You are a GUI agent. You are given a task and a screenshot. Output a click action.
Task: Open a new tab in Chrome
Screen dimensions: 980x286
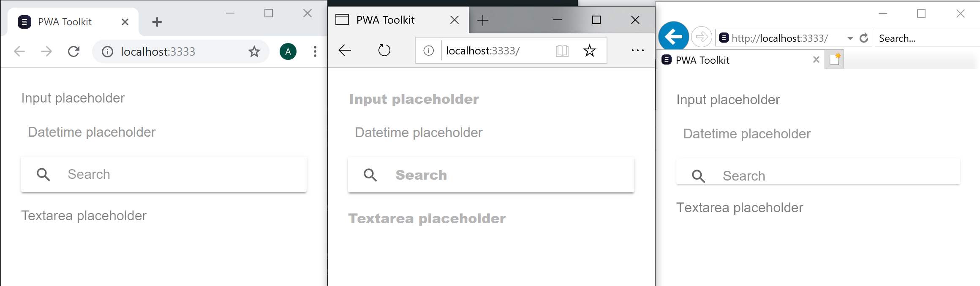click(x=157, y=22)
